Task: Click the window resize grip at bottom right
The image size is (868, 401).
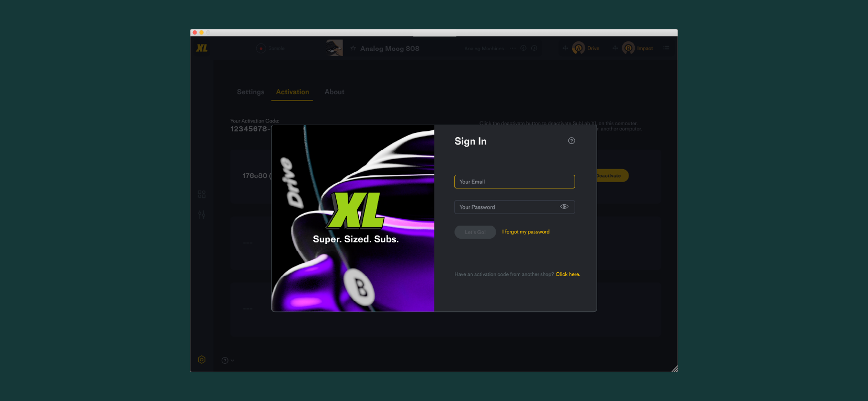Action: [x=675, y=369]
